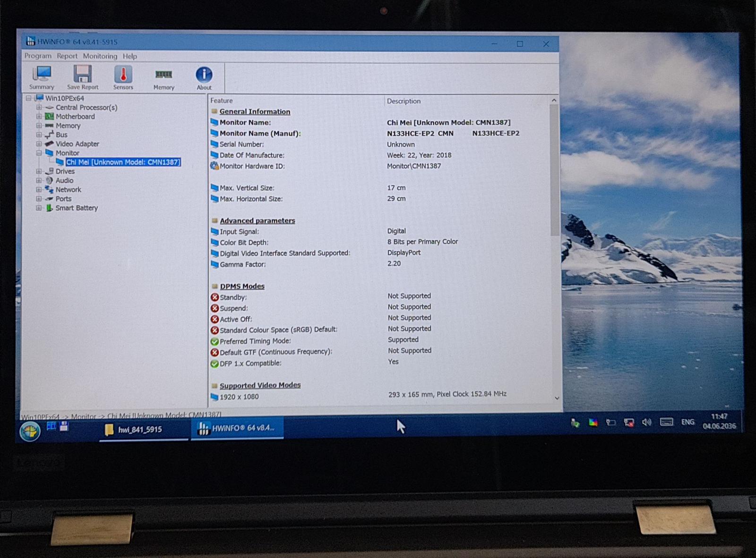Image resolution: width=756 pixels, height=558 pixels.
Task: Click the scroll up arrow
Action: (x=554, y=100)
